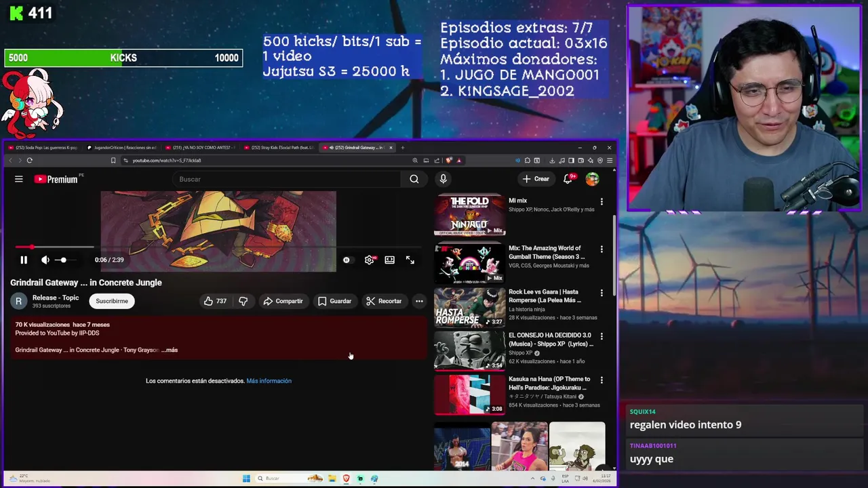Mute the video via the speaker icon
Image resolution: width=868 pixels, height=488 pixels.
(x=45, y=260)
